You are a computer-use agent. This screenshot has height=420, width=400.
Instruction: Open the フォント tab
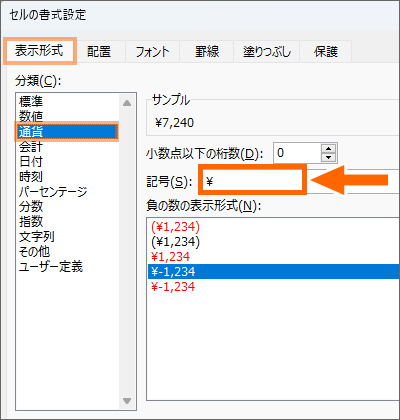(152, 52)
